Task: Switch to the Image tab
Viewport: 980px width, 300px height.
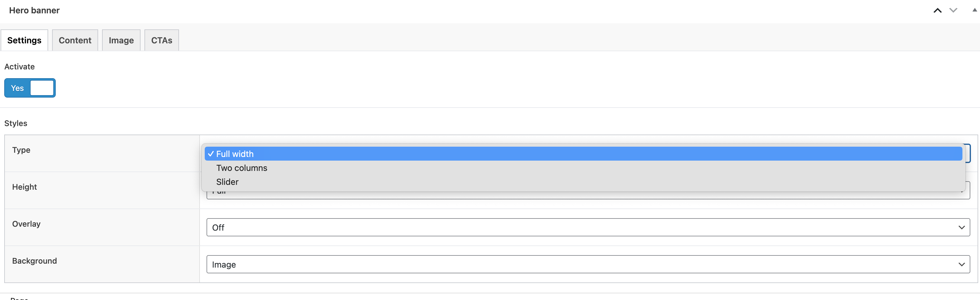Action: coord(121,40)
